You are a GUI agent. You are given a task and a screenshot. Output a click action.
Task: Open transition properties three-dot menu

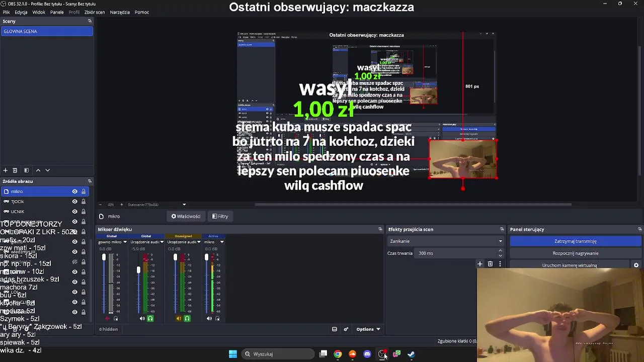[500, 264]
